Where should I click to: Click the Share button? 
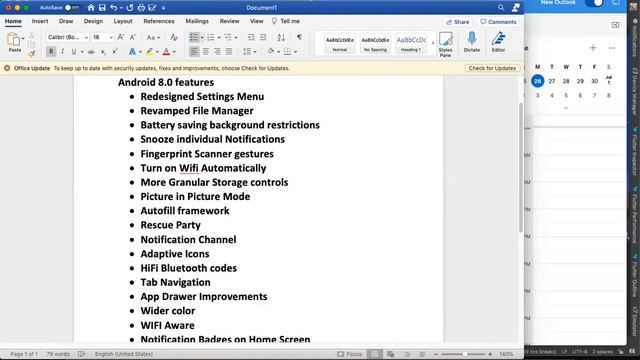click(x=458, y=22)
